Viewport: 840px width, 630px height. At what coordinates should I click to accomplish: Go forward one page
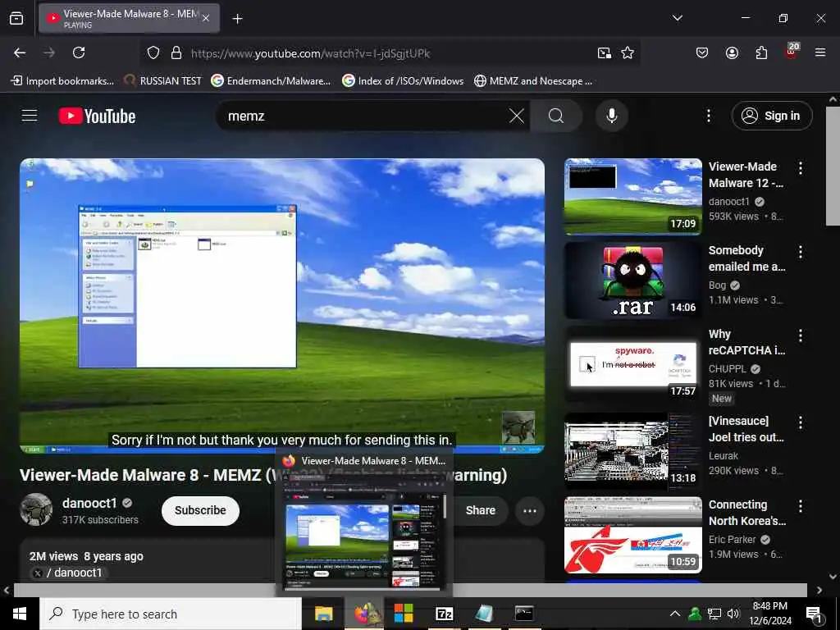click(x=49, y=52)
